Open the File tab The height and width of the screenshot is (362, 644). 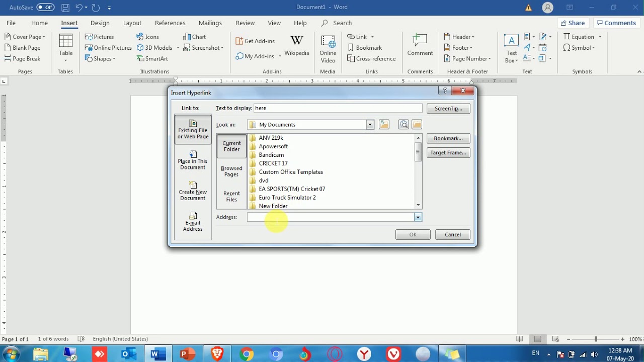pos(11,23)
